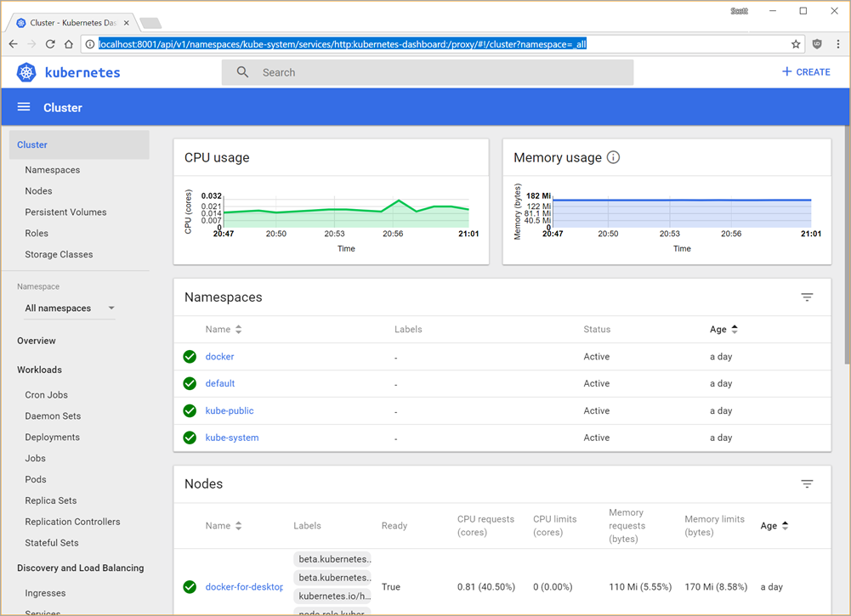Click the 170 Mi (8.58%) memory limits value

click(x=716, y=587)
